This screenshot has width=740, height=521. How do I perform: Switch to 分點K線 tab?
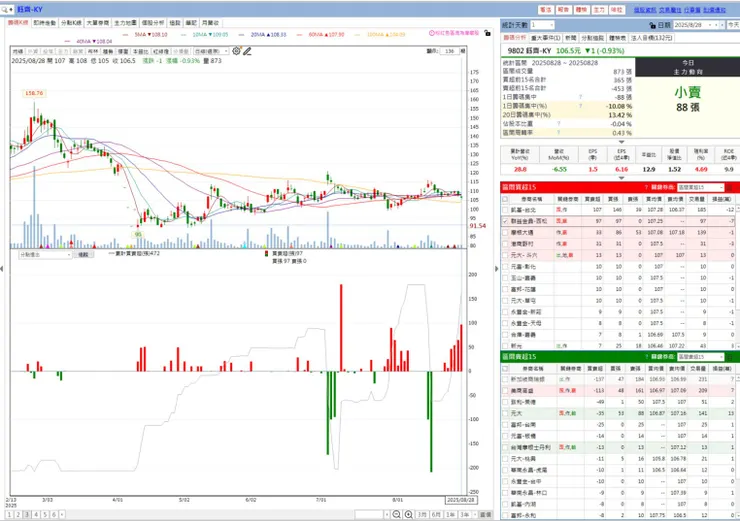71,23
